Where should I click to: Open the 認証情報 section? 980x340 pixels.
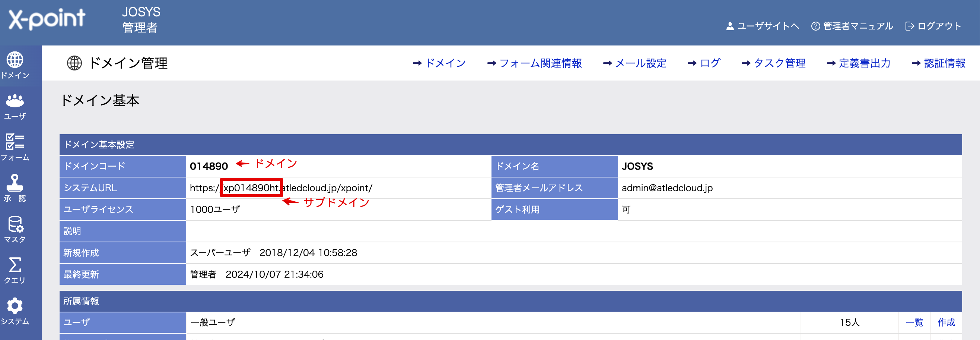click(939, 63)
